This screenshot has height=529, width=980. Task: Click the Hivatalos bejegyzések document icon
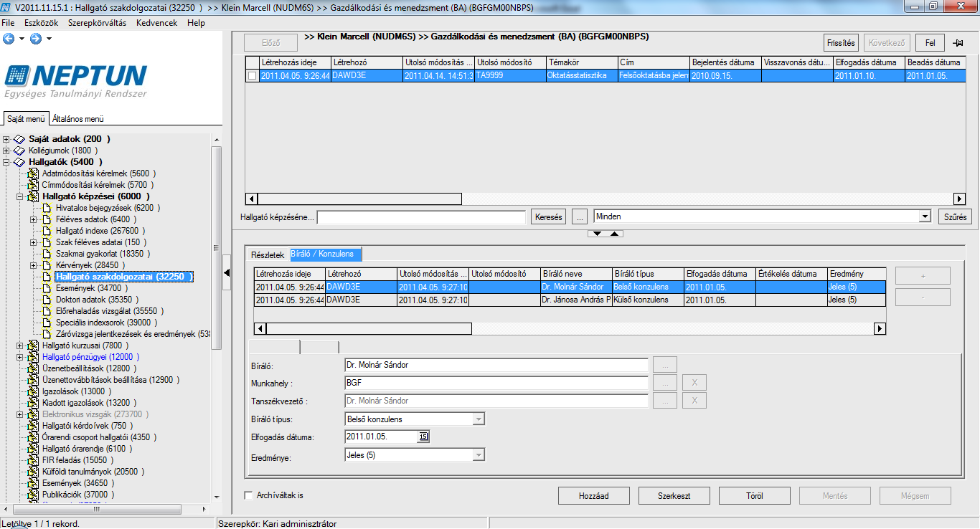[47, 208]
